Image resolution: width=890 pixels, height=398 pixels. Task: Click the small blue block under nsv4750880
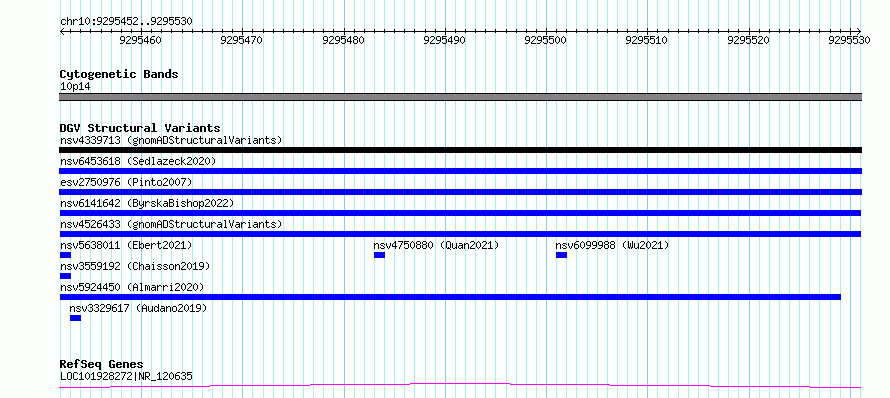(379, 255)
